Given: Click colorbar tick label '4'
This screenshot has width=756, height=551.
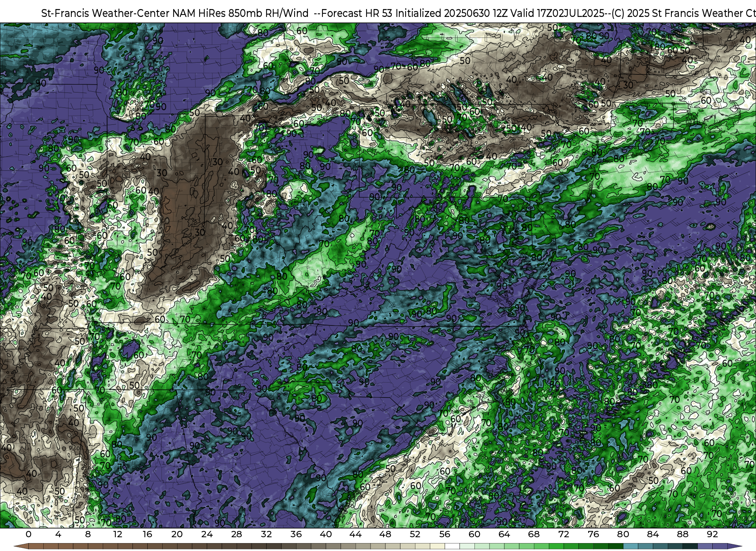Looking at the screenshot, I should 58,534.
